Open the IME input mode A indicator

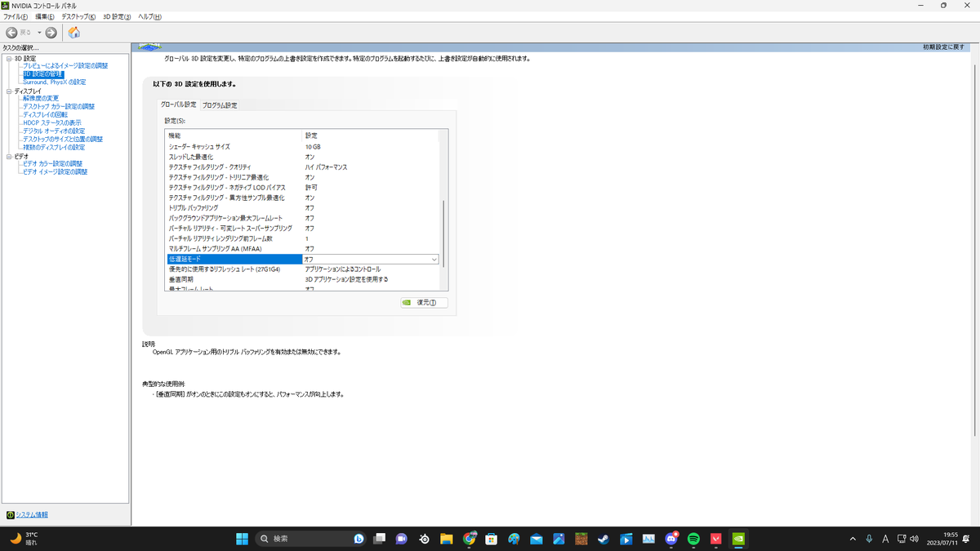click(x=885, y=539)
